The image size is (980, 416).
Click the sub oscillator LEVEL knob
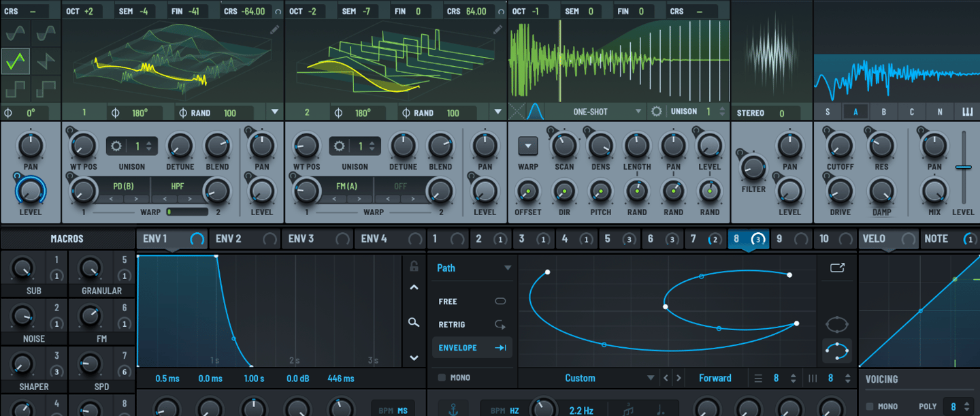click(30, 190)
